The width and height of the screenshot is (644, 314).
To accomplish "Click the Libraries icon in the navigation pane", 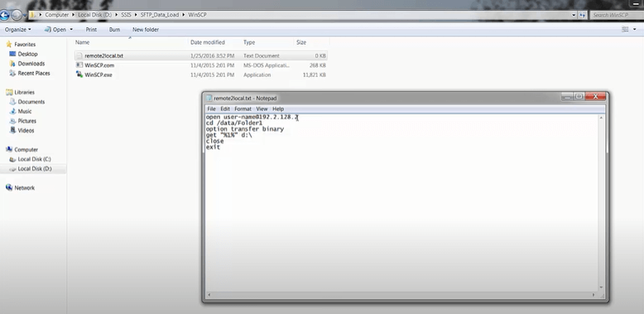I will (9, 93).
